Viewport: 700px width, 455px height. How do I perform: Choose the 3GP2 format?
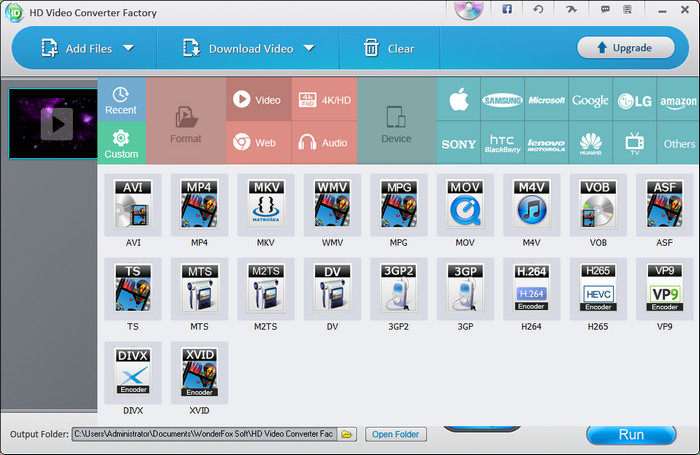(399, 289)
